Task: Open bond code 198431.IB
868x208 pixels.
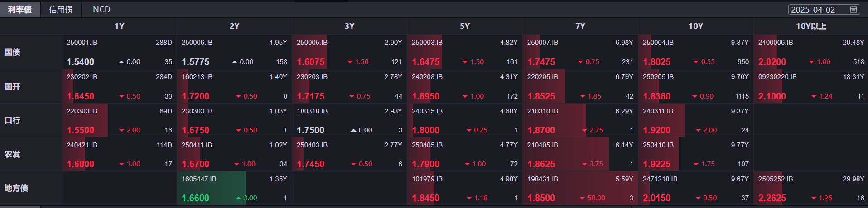Action: tap(543, 179)
